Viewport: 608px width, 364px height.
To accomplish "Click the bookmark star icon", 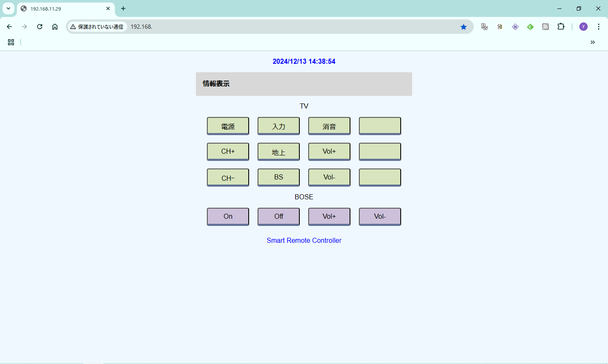I will [464, 27].
